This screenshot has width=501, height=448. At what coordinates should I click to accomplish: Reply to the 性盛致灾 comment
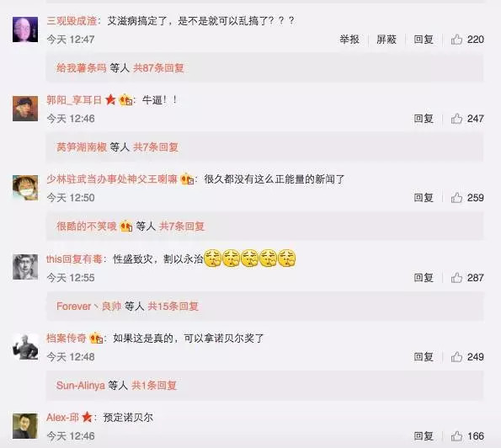tap(424, 277)
